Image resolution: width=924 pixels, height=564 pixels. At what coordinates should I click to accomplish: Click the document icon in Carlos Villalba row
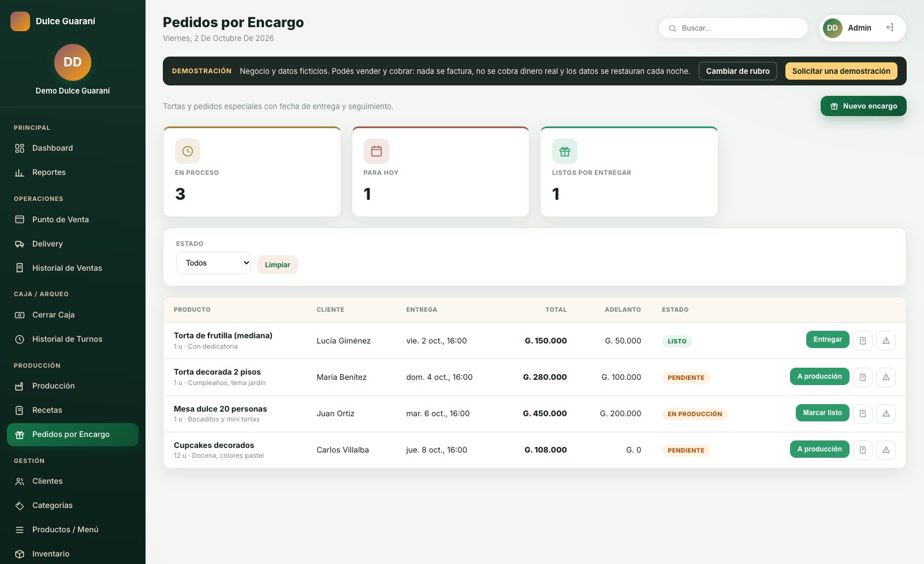pos(863,450)
